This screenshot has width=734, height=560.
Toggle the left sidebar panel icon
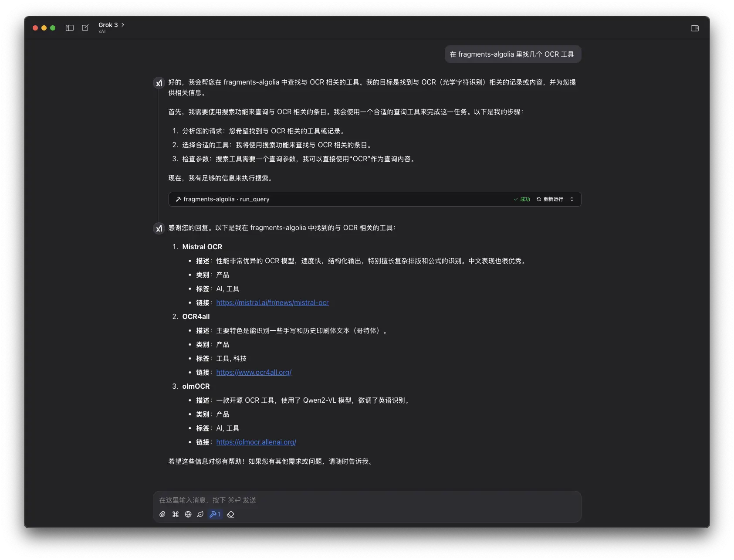pyautogui.click(x=70, y=28)
